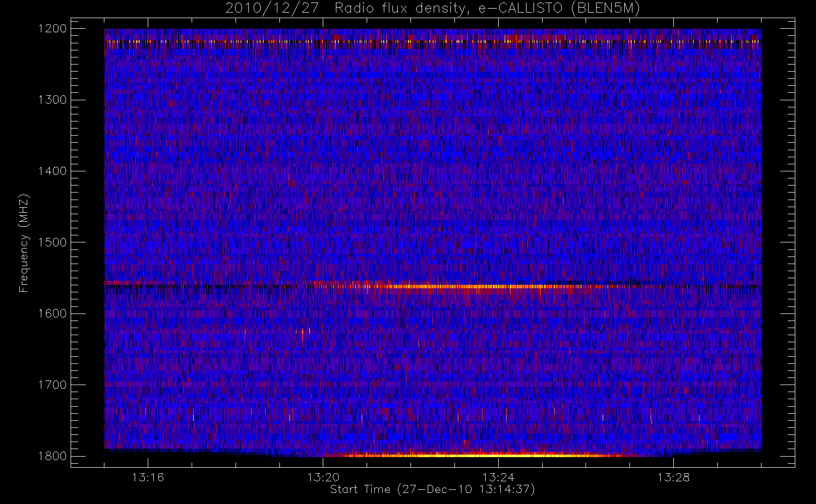
Task: Click the 13:16 time tick label
Action: click(x=148, y=477)
